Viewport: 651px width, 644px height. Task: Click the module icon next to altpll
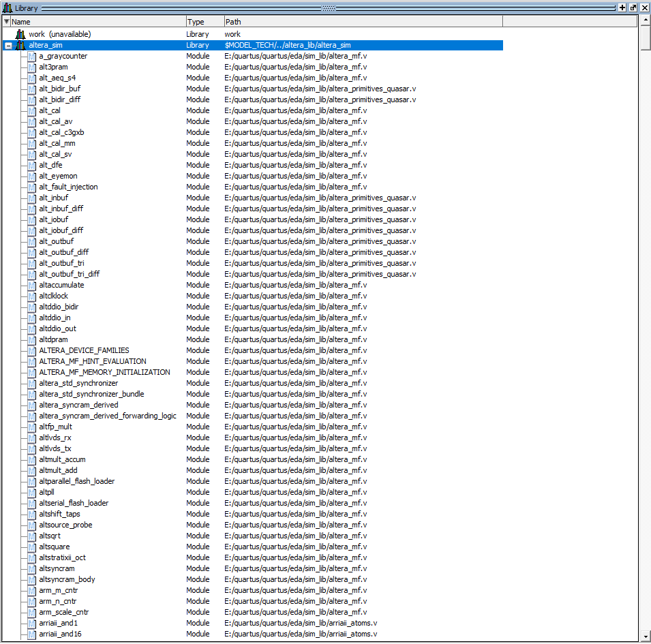tap(31, 492)
